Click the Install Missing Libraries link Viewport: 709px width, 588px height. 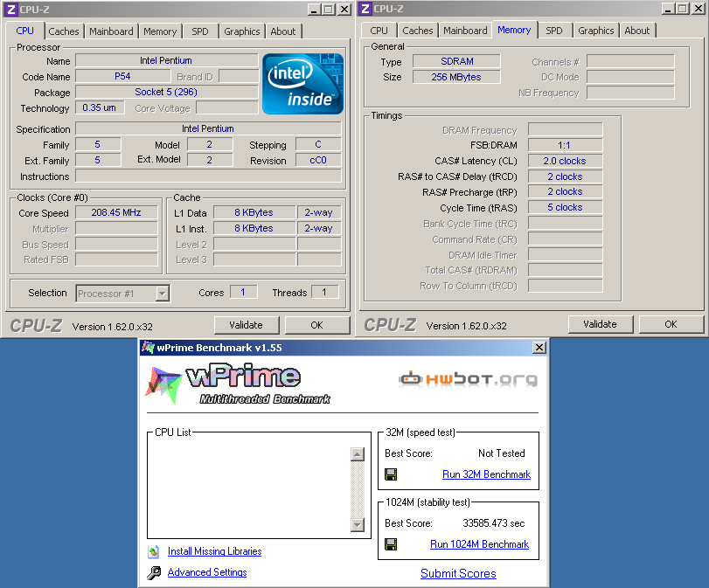coord(215,551)
